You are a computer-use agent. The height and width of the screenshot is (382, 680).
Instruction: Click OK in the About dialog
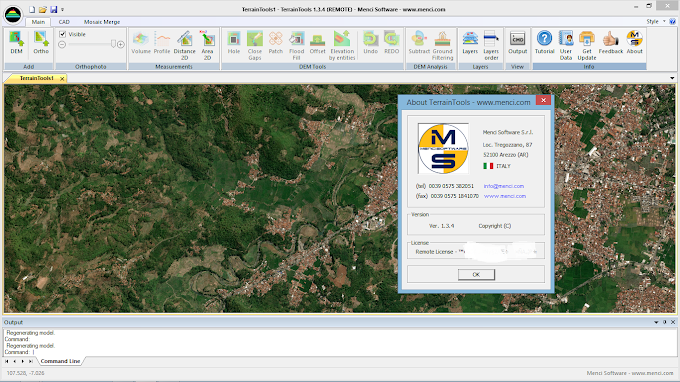(x=476, y=274)
